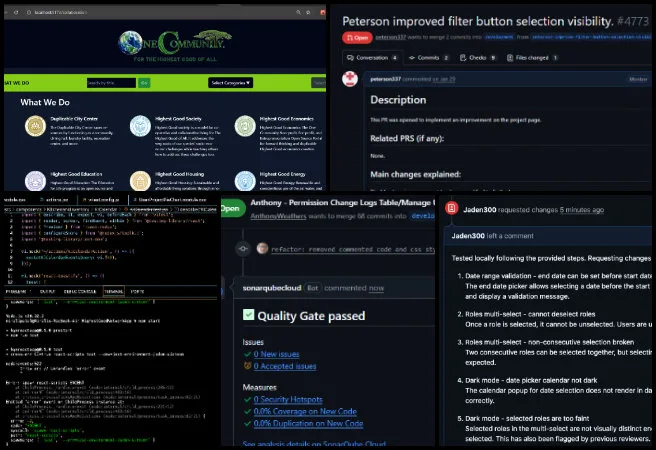The image size is (656, 450).
Task: Open peterson337 username in comment header
Action: click(x=385, y=79)
